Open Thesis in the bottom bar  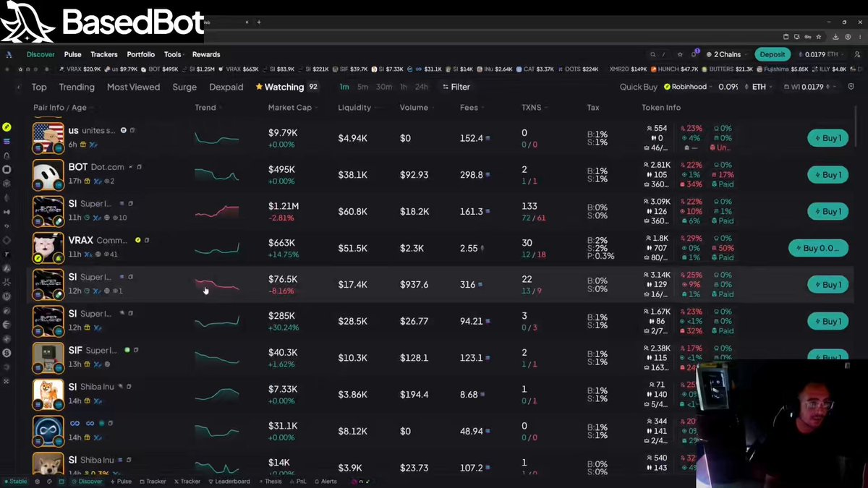click(x=271, y=481)
